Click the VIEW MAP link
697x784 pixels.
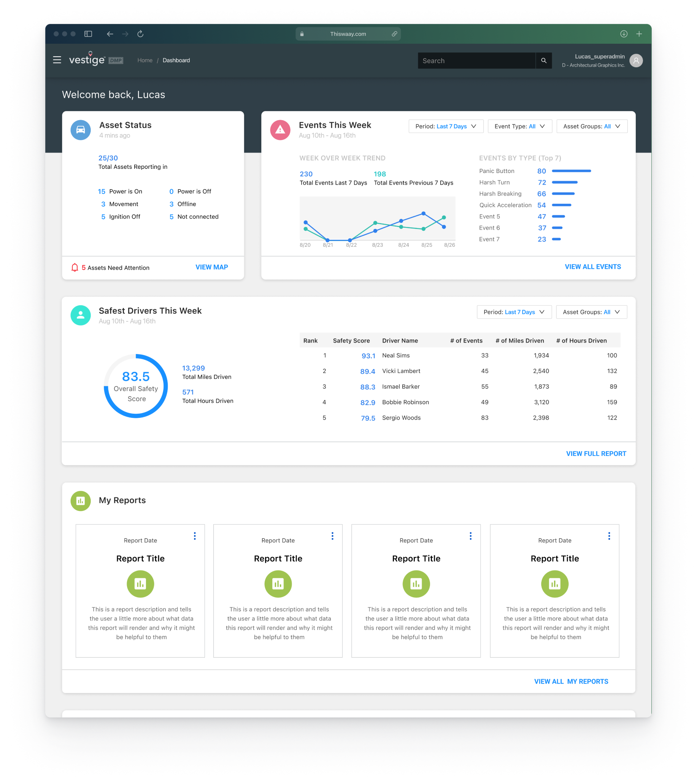click(x=212, y=267)
